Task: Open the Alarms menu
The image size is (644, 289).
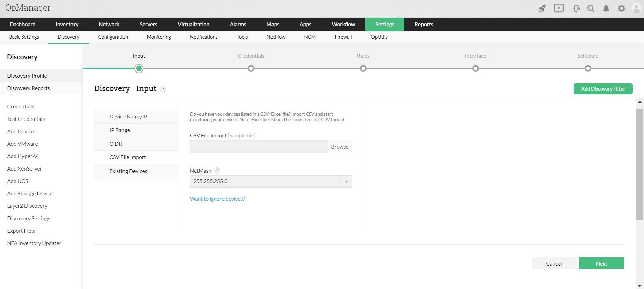Action: point(238,24)
